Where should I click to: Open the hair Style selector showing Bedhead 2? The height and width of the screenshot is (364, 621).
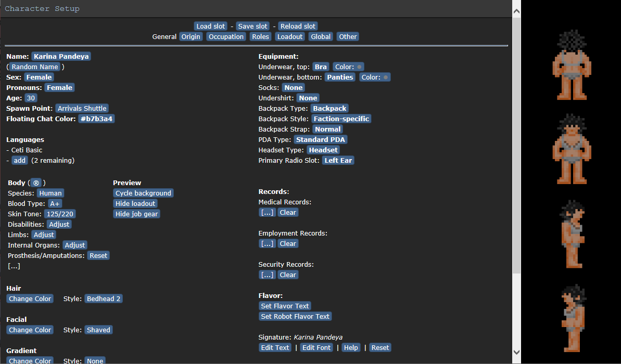[104, 298]
